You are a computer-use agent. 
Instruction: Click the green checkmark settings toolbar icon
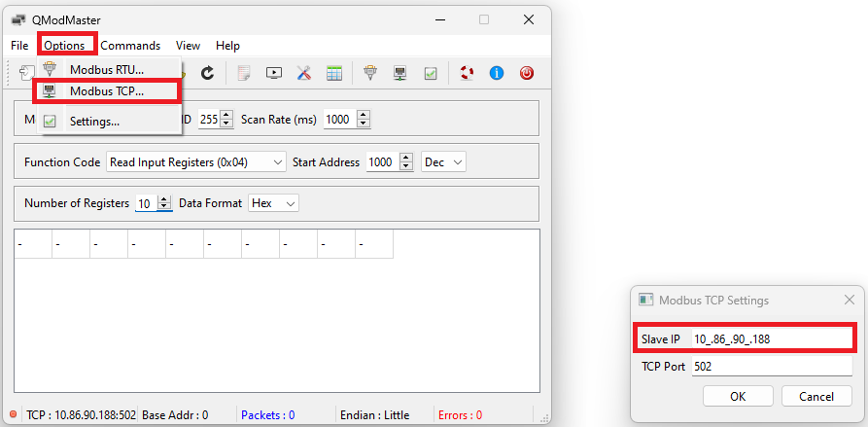click(430, 73)
